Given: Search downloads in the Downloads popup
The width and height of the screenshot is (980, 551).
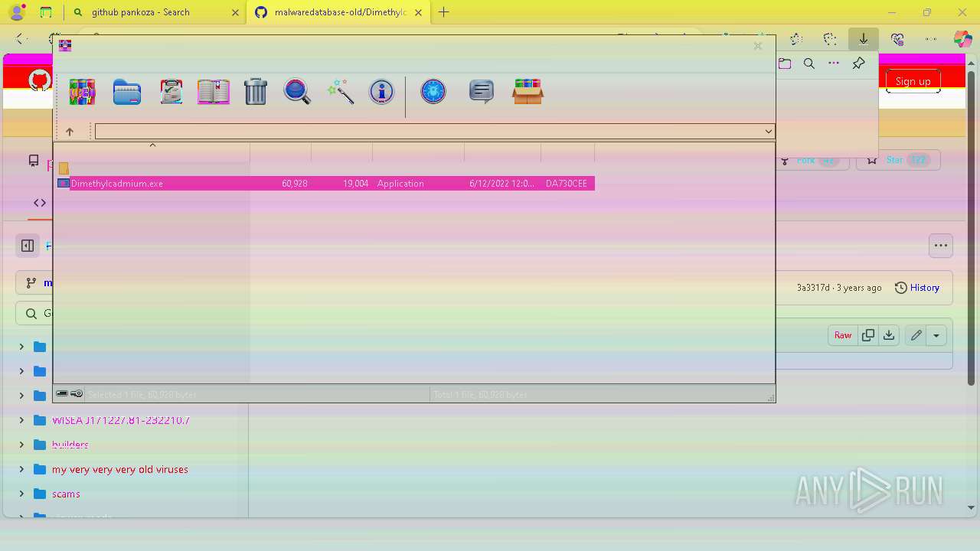Looking at the screenshot, I should point(809,64).
